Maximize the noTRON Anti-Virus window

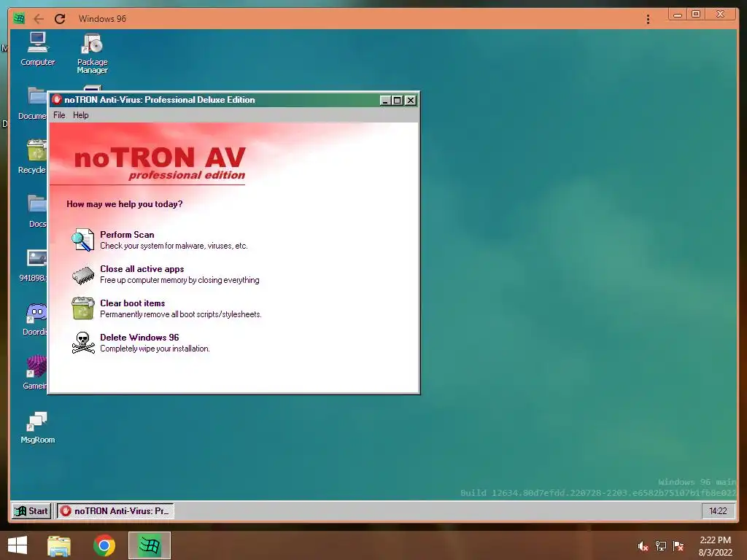coord(398,100)
